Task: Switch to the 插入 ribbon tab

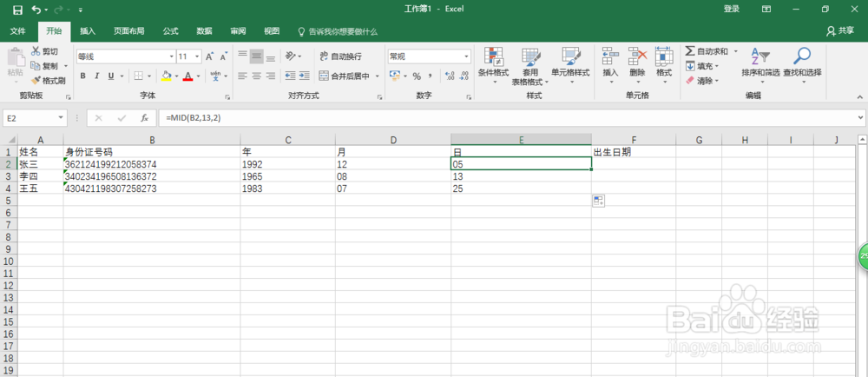Action: pos(88,31)
